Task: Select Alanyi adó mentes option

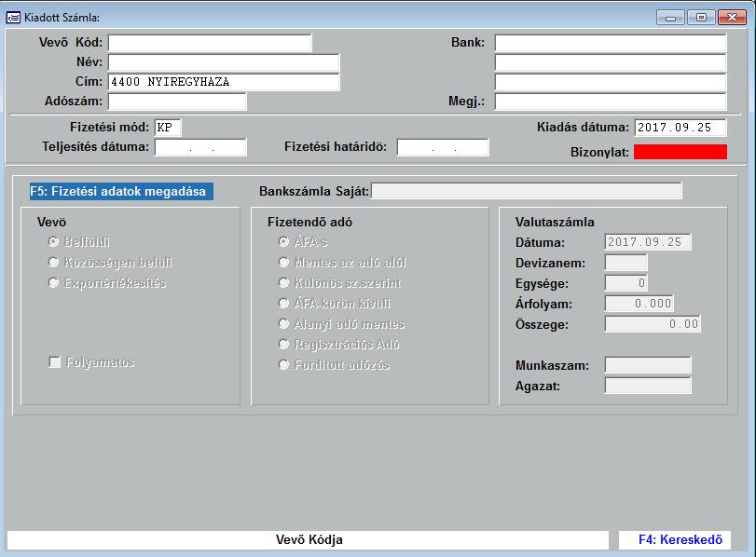Action: click(x=284, y=323)
